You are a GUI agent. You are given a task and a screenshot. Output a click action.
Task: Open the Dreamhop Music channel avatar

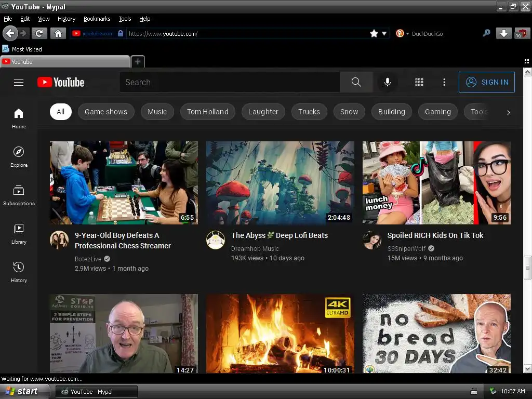coord(216,240)
